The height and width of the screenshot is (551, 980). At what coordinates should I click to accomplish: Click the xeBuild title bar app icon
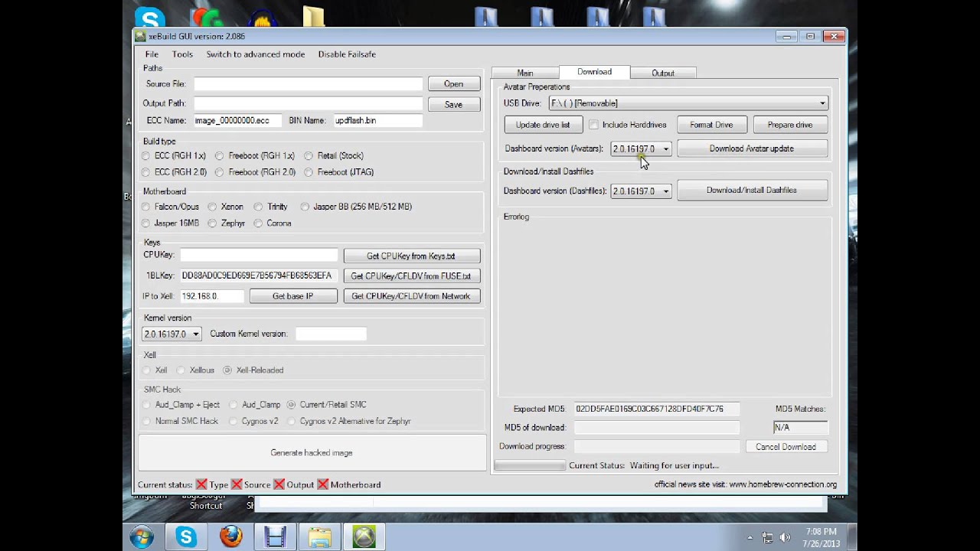coord(140,36)
